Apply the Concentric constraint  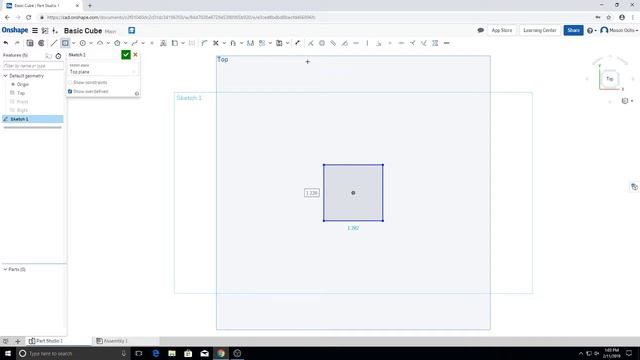coord(322,43)
